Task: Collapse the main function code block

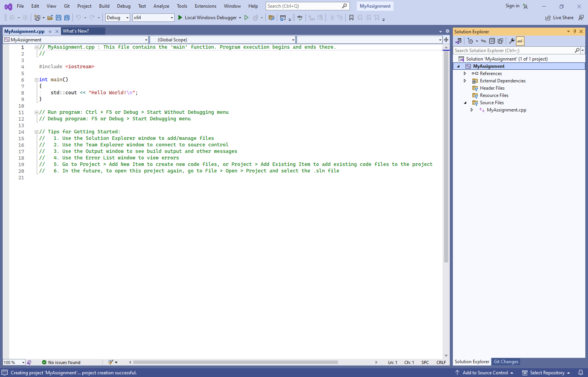Action: point(36,79)
